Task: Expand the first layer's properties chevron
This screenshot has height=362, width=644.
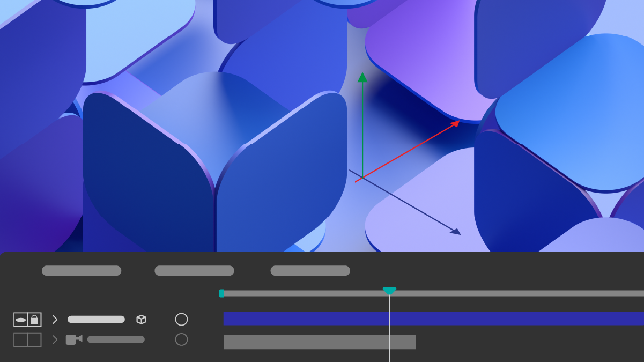Action: pos(54,319)
